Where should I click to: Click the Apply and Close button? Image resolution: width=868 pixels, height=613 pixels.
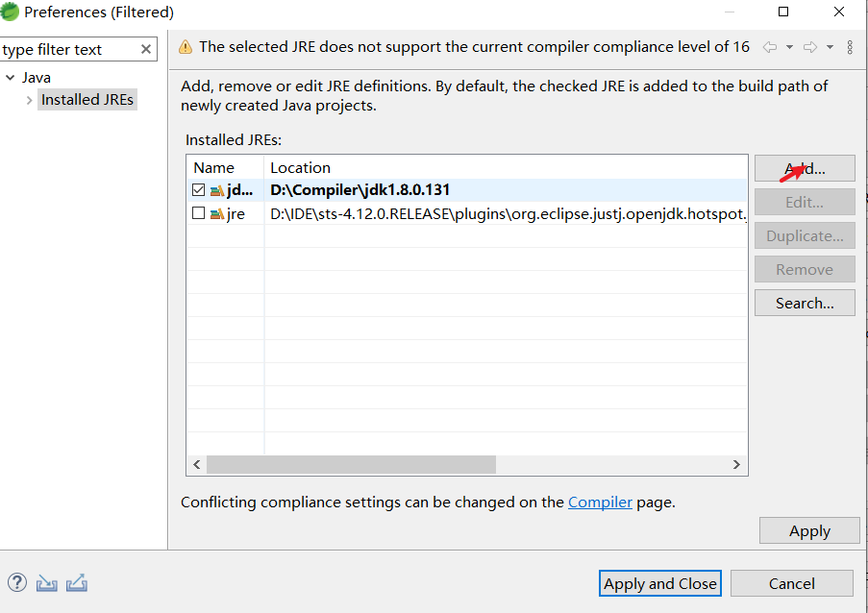tap(659, 583)
